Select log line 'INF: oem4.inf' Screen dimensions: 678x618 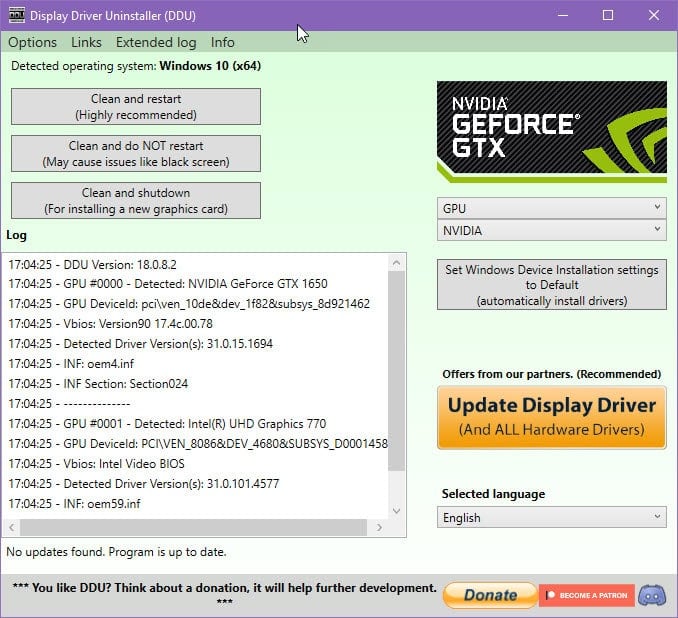pos(71,364)
